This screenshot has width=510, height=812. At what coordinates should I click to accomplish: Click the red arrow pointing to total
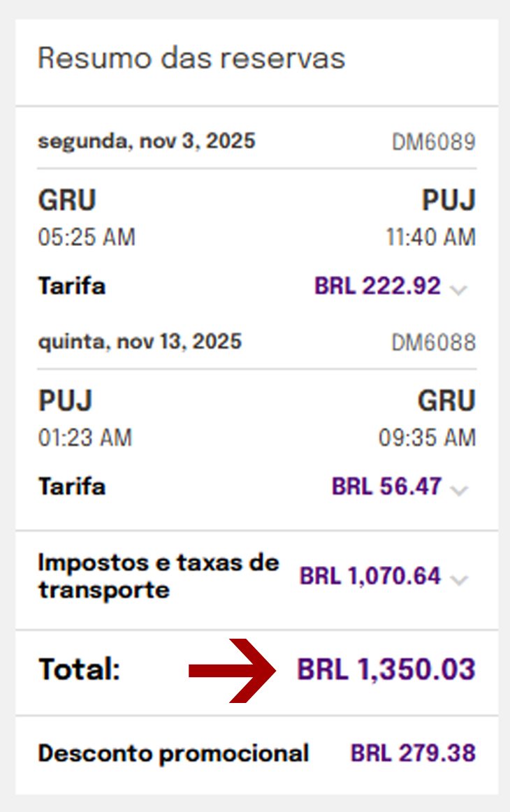tap(233, 671)
